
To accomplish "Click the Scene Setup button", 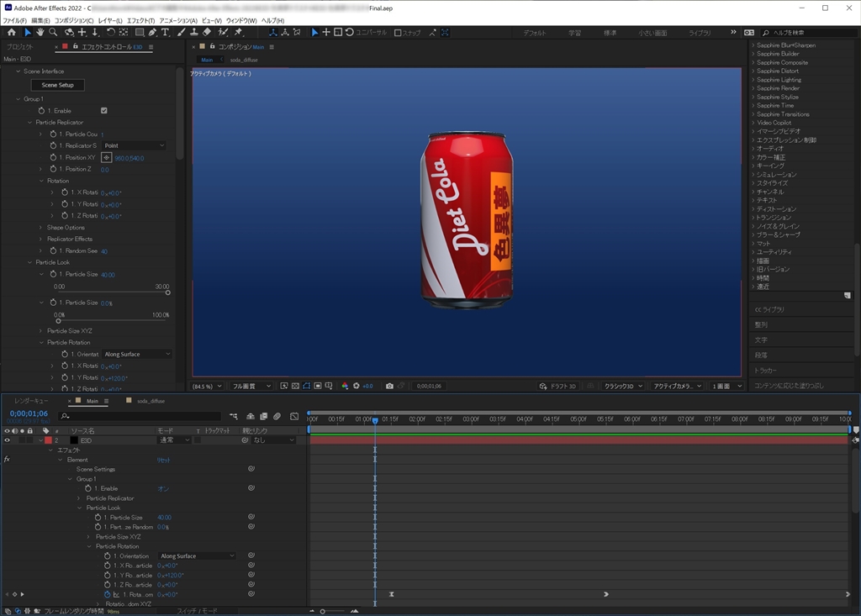I will [58, 85].
